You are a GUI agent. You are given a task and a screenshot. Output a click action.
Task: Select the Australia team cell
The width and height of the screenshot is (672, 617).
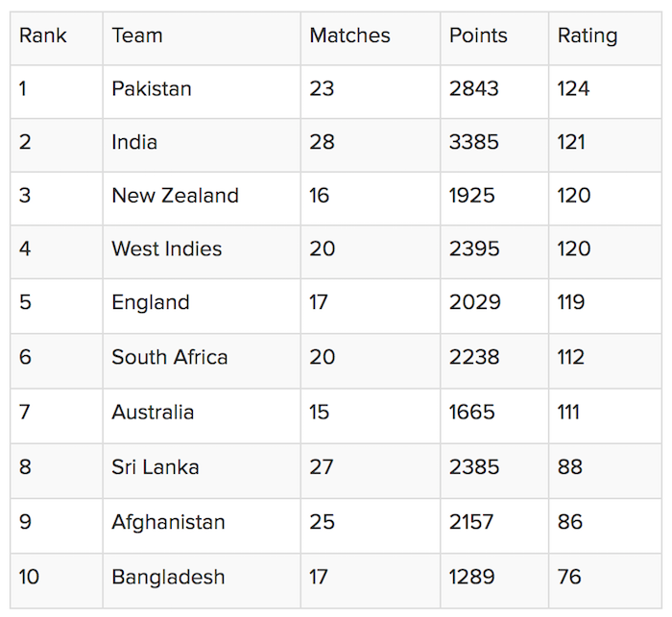pos(153,413)
